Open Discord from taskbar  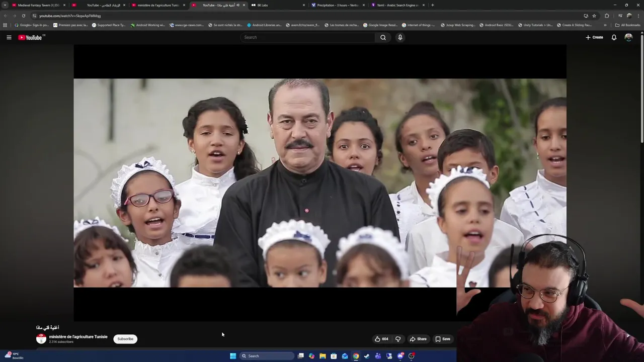pos(400,356)
